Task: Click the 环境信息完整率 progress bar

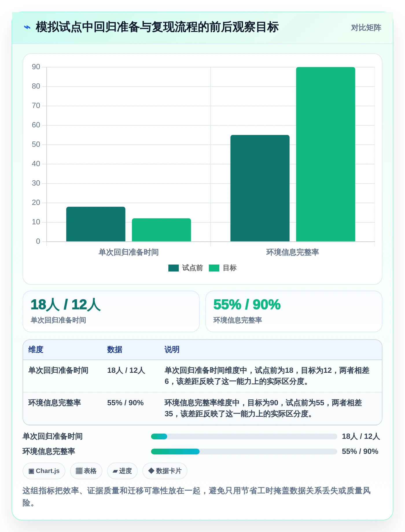Action: [244, 452]
